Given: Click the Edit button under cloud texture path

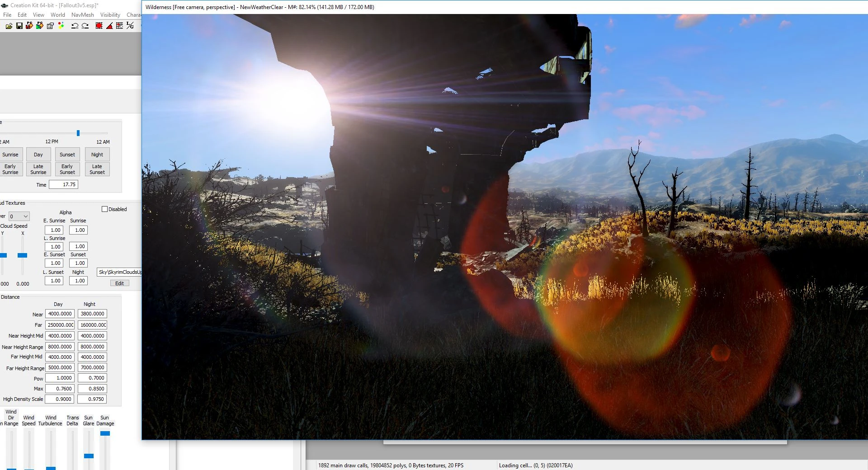Looking at the screenshot, I should click(x=119, y=283).
